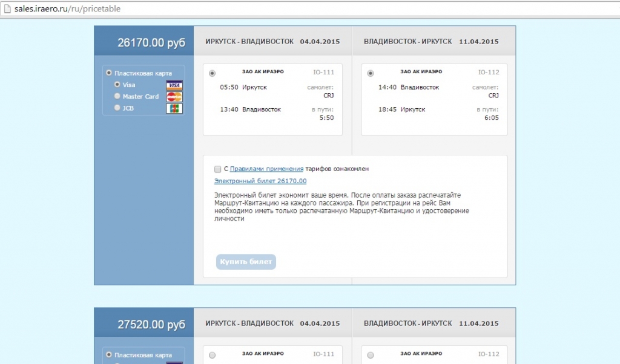620x364 pixels.
Task: Open Правилами применения link
Action: [266, 169]
